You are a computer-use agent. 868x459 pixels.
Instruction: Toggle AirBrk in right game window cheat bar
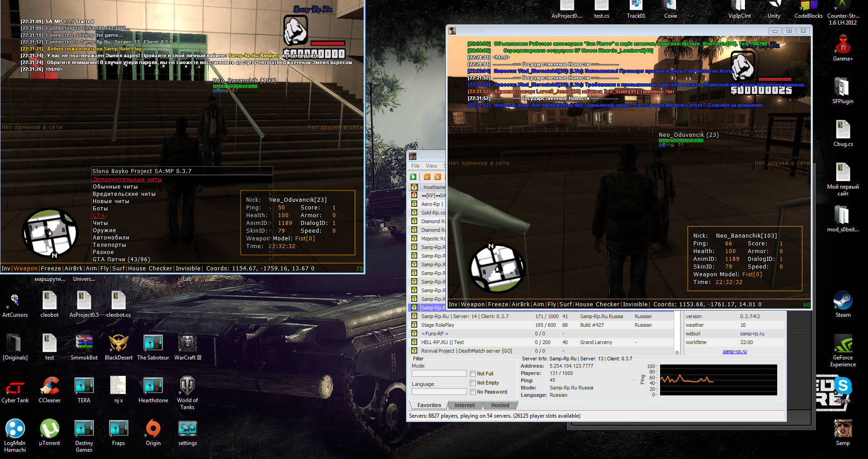pos(521,304)
